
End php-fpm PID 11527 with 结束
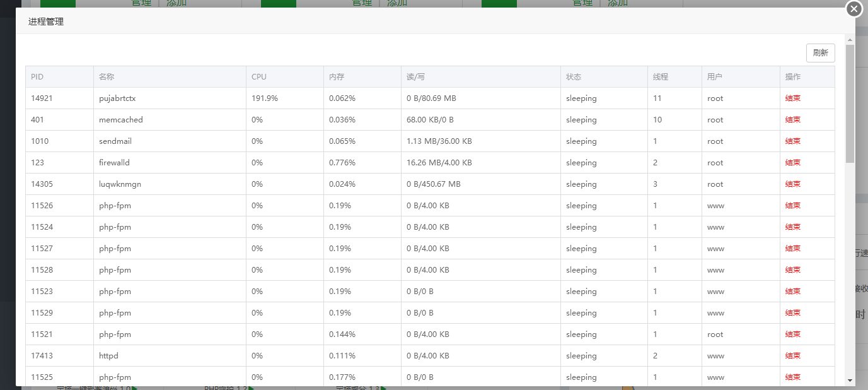pyautogui.click(x=793, y=249)
